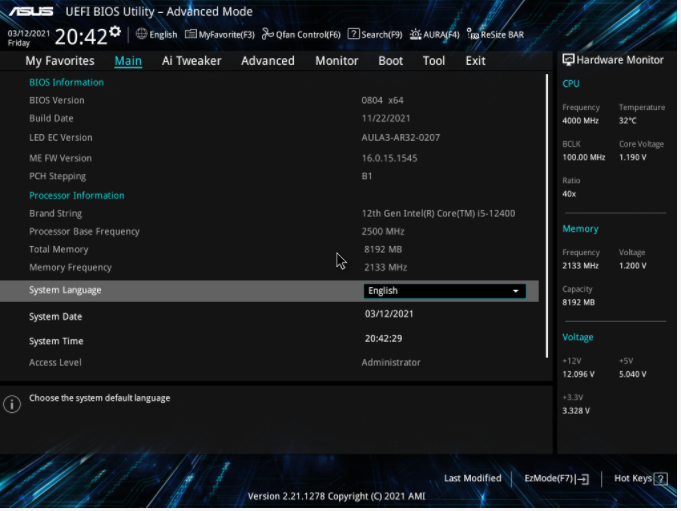Click the Search(F9) label
Screen dimensions: 681x511
[382, 35]
